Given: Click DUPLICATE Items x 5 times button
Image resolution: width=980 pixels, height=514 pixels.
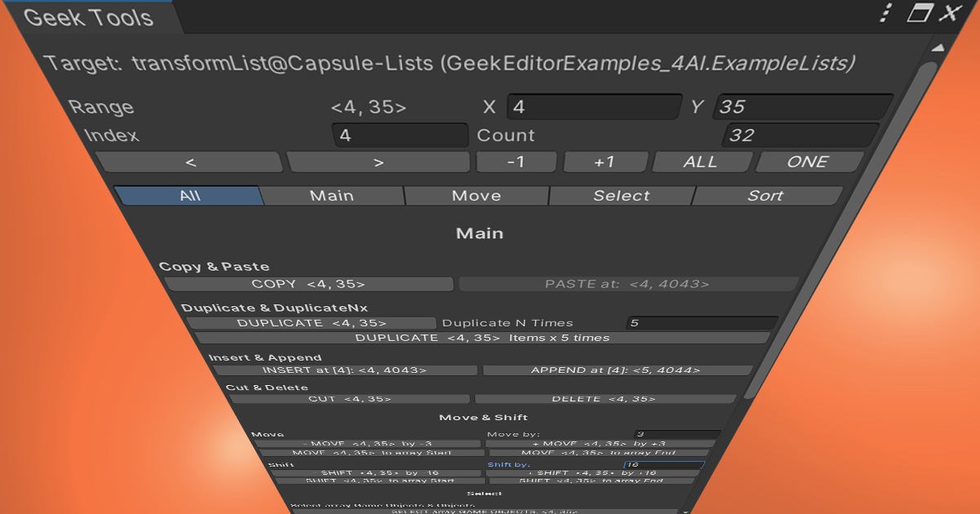Looking at the screenshot, I should (482, 337).
